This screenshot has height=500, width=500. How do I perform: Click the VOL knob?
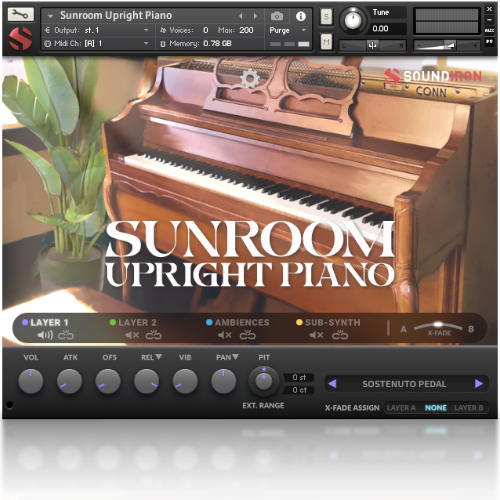[x=31, y=381]
